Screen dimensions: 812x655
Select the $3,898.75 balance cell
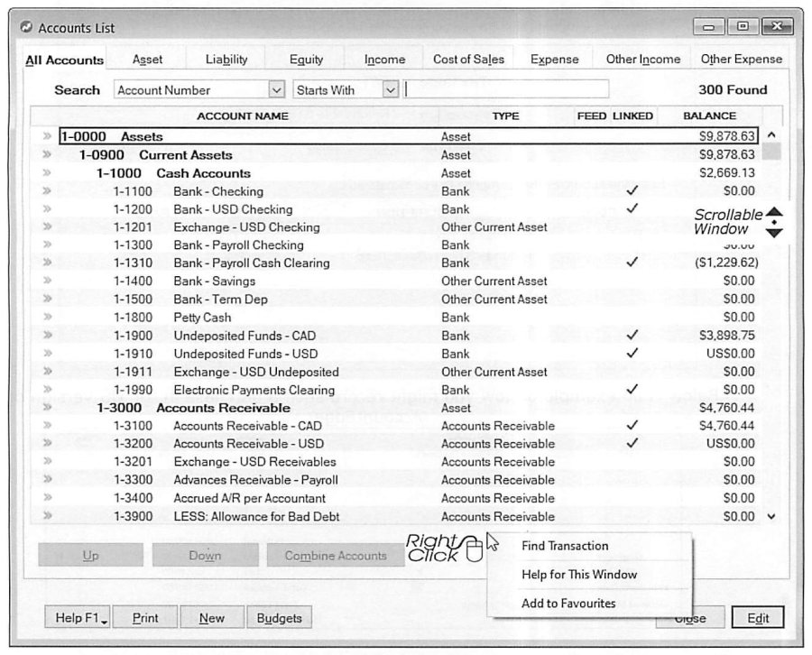pos(727,335)
